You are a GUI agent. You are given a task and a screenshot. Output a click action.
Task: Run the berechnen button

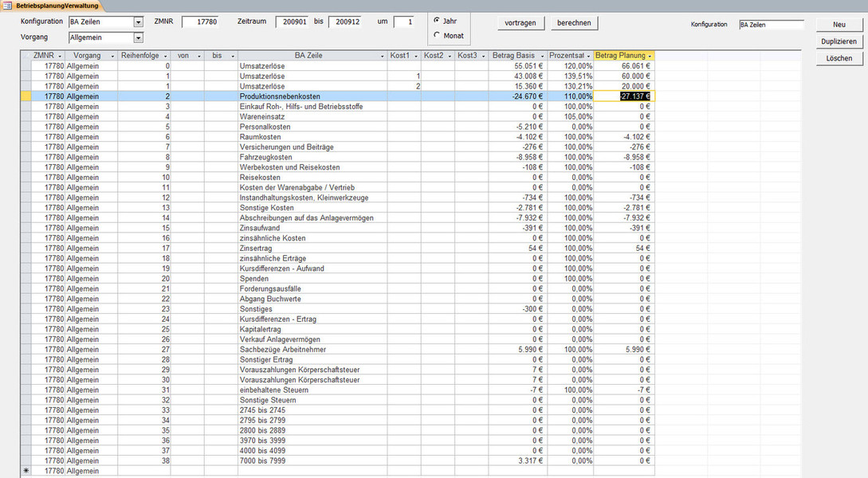click(574, 22)
